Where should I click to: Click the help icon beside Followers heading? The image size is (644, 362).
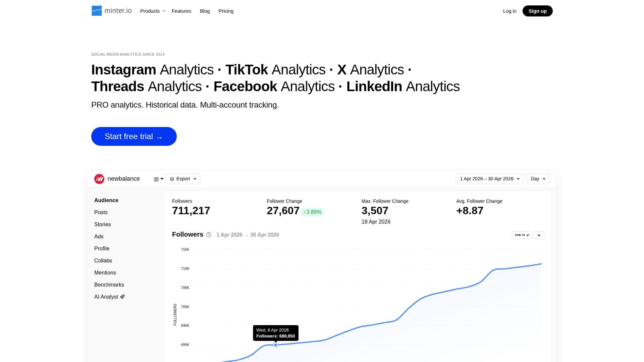[209, 235]
